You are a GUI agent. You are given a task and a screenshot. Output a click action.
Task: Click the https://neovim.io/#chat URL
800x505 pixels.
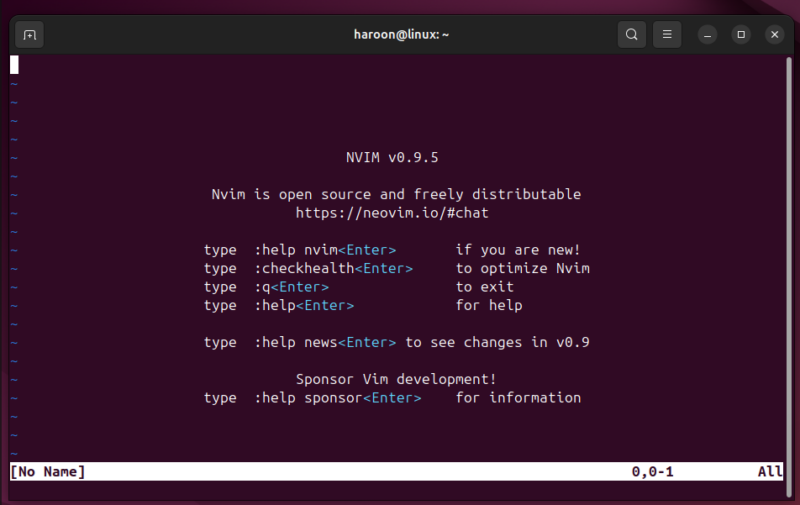[392, 213]
